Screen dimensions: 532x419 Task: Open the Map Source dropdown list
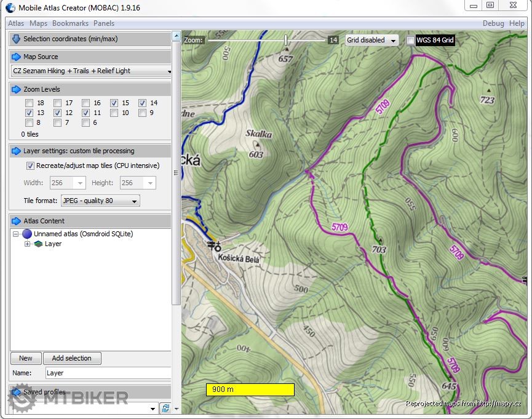point(169,71)
